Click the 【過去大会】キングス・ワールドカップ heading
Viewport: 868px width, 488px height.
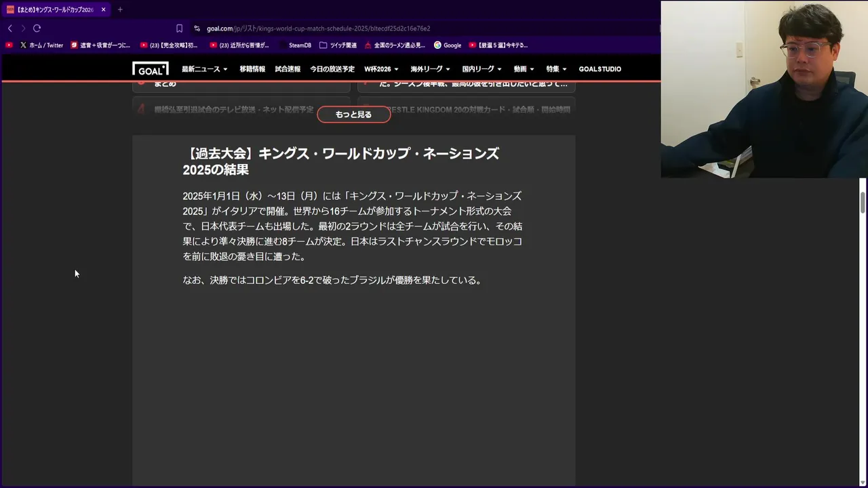point(341,161)
